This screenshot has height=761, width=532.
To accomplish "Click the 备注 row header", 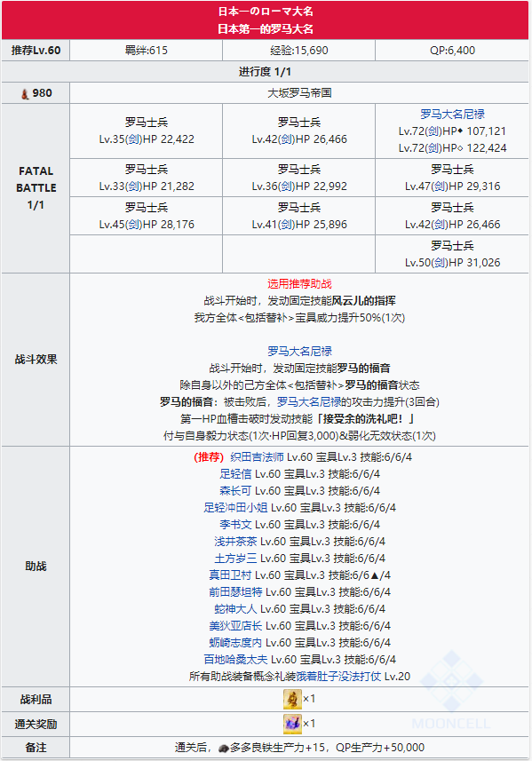I will point(36,748).
